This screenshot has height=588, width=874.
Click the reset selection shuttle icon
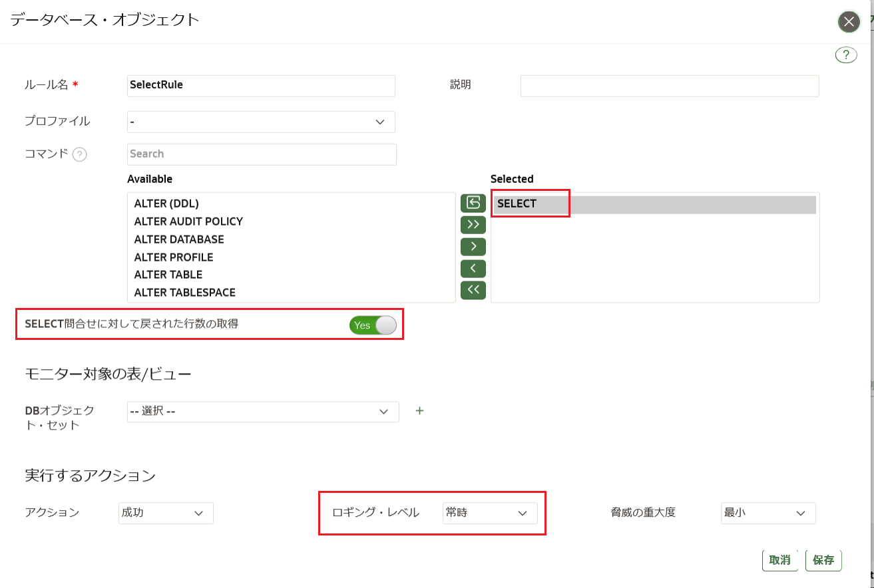point(473,202)
